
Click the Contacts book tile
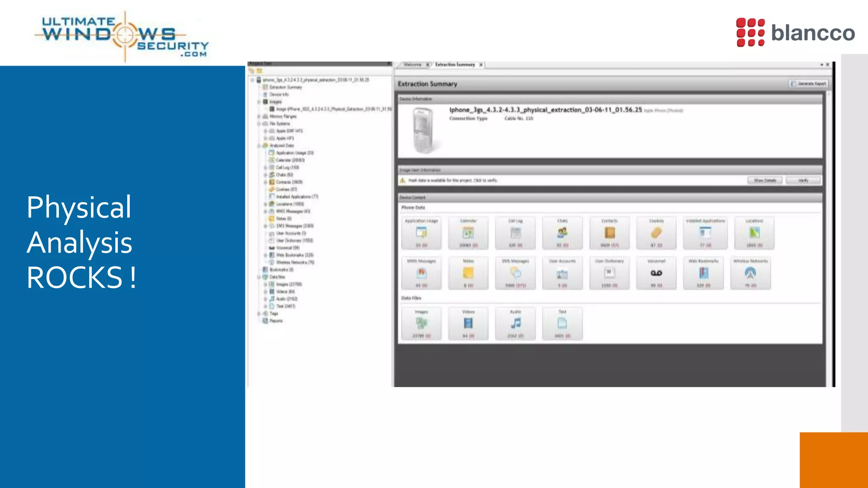click(x=609, y=233)
